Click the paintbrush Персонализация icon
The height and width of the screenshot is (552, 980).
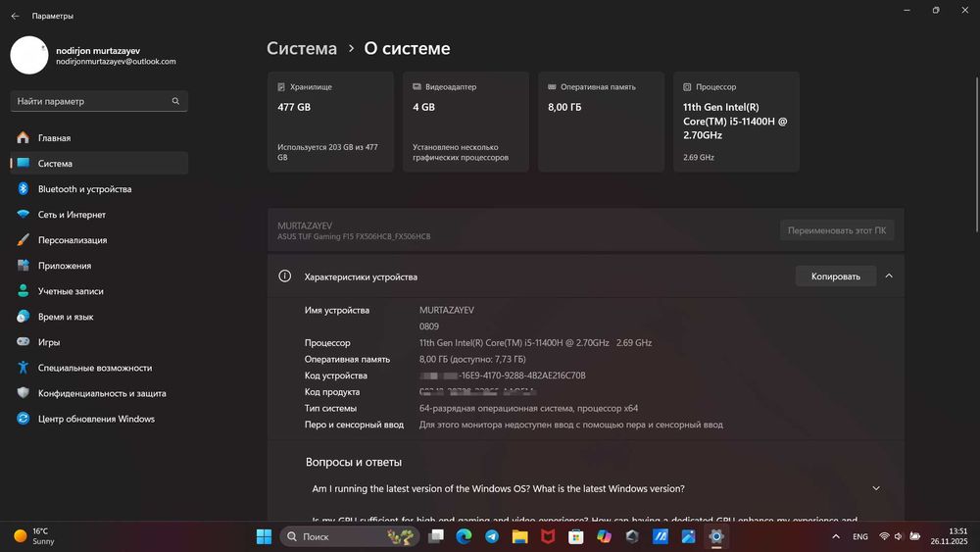pyautogui.click(x=24, y=240)
